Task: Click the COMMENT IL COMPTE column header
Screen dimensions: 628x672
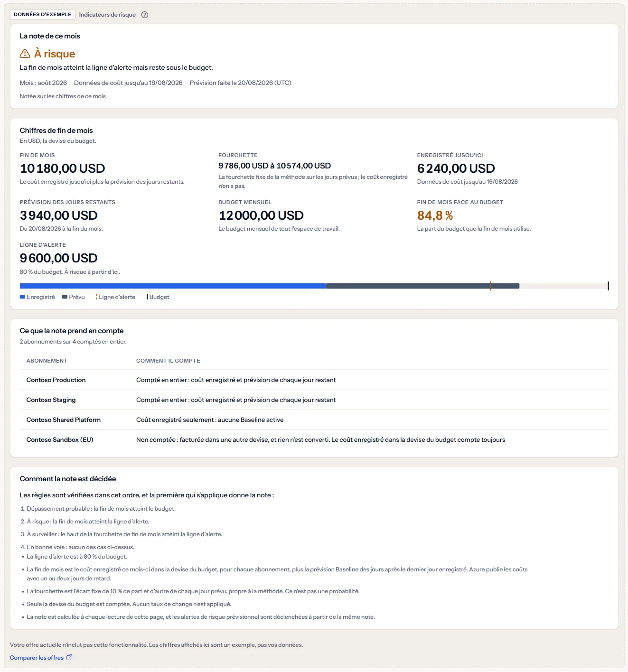Action: [168, 361]
